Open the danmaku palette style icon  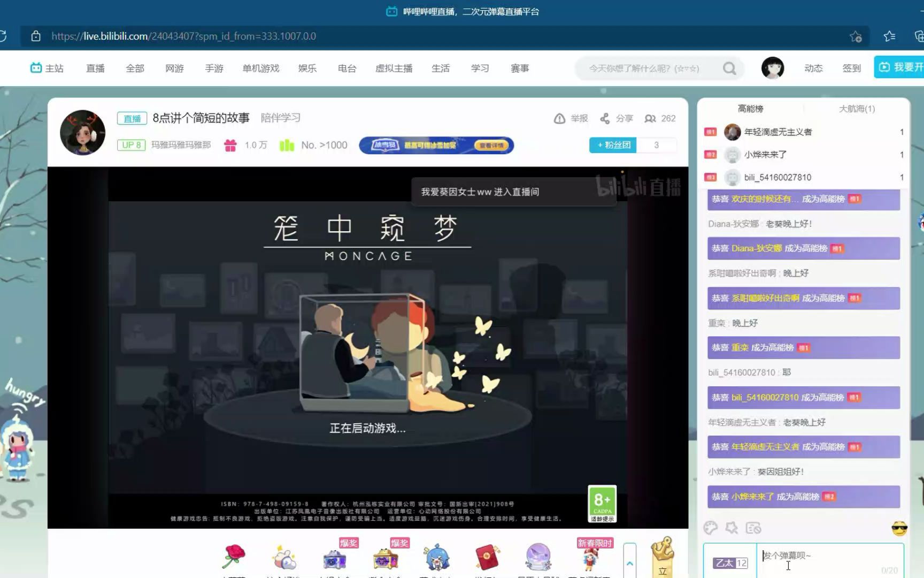[710, 528]
